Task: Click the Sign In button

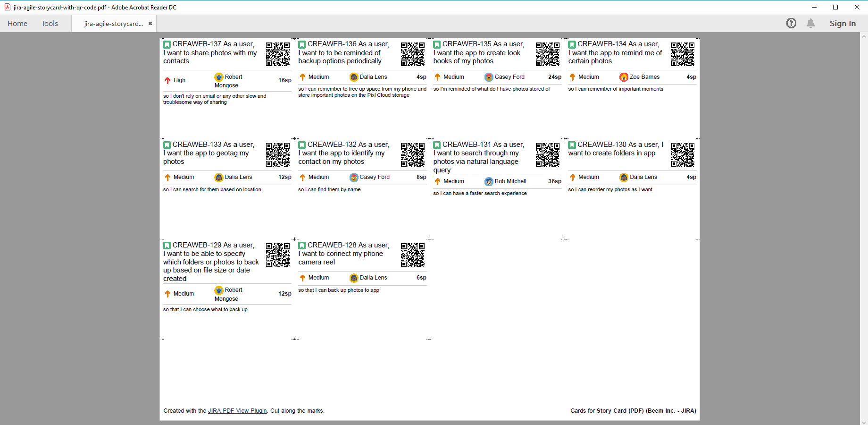Action: (843, 23)
